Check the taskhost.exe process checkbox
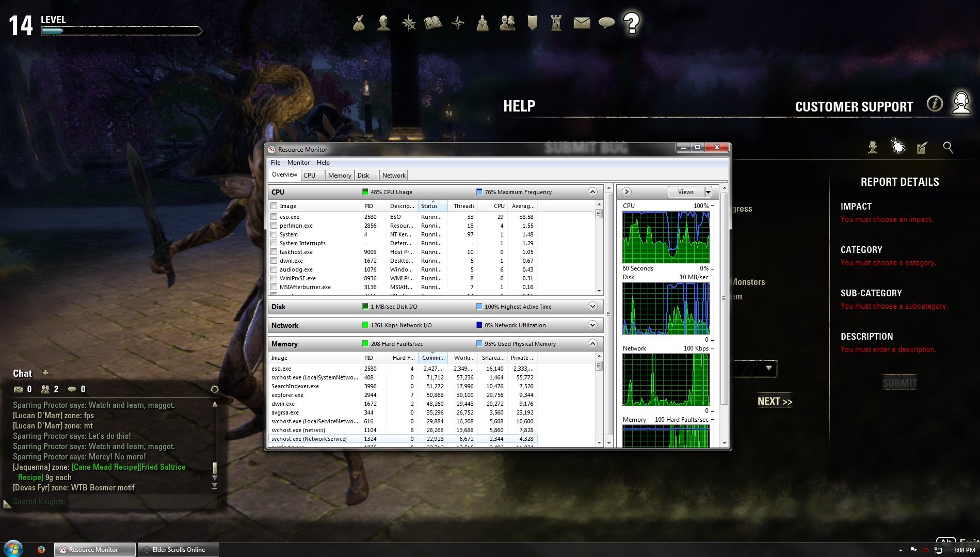 [x=274, y=252]
